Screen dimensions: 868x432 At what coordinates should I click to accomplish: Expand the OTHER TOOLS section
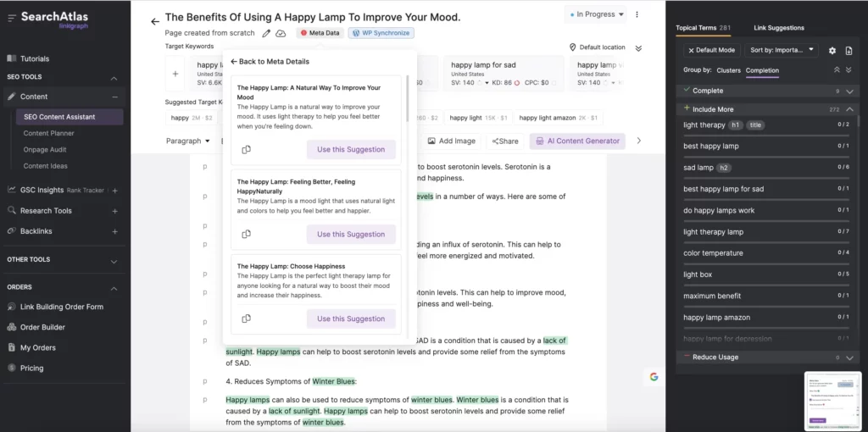point(114,261)
